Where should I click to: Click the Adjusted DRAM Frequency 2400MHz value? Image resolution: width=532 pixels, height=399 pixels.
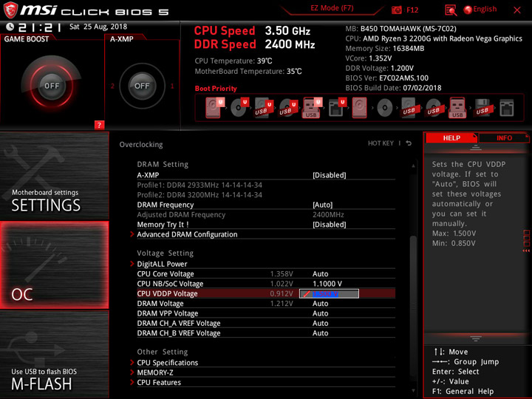pyautogui.click(x=328, y=215)
